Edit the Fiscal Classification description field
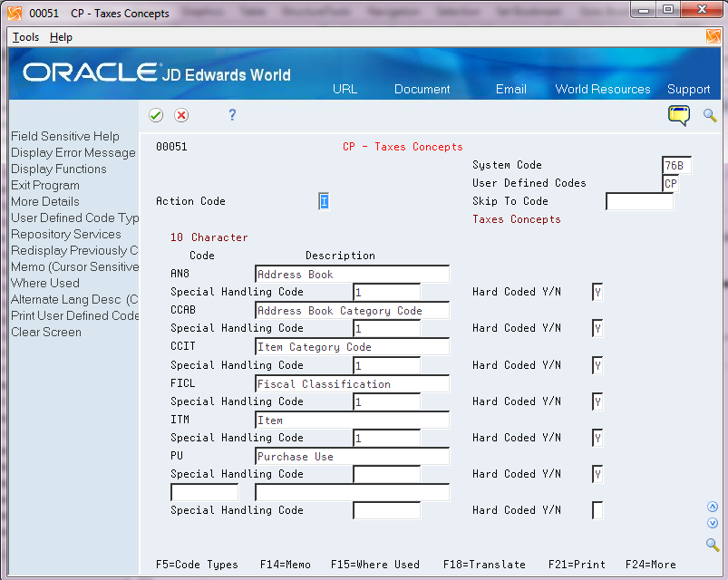 tap(353, 383)
